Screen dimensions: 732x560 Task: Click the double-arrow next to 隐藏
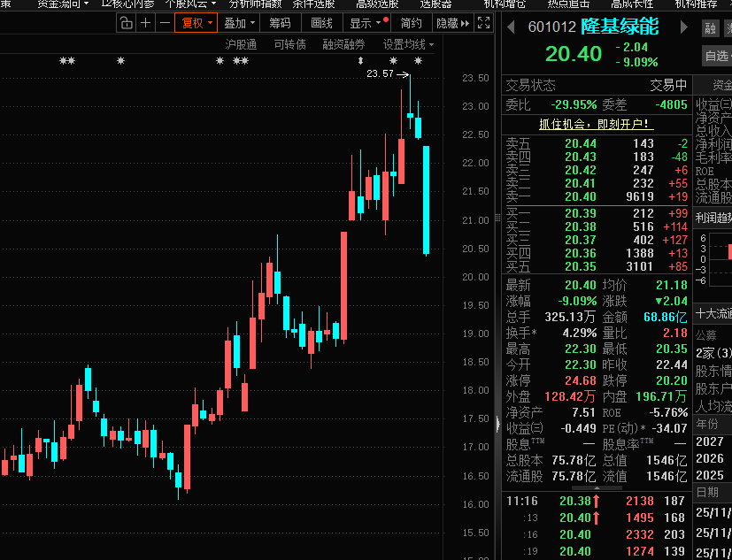pyautogui.click(x=467, y=23)
